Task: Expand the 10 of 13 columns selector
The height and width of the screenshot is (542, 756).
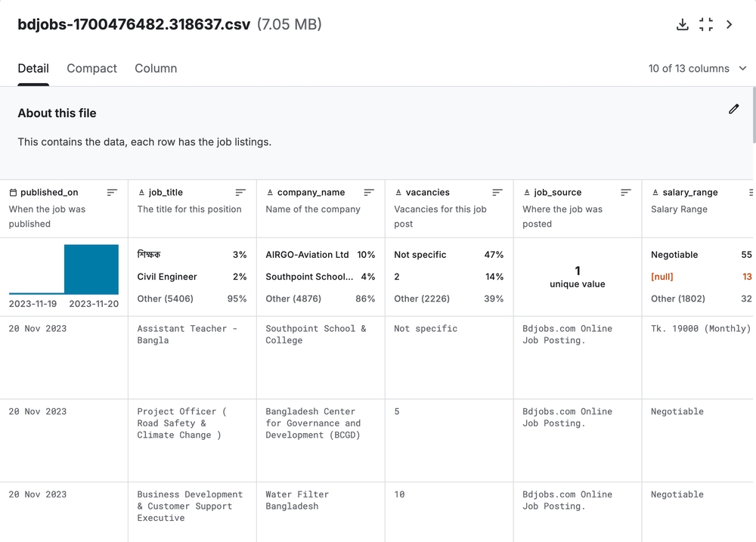Action: pos(697,68)
